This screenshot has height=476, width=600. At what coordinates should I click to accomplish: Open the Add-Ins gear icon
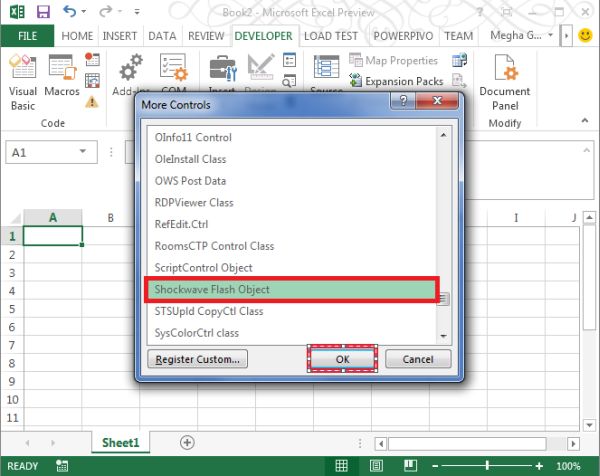tap(131, 67)
